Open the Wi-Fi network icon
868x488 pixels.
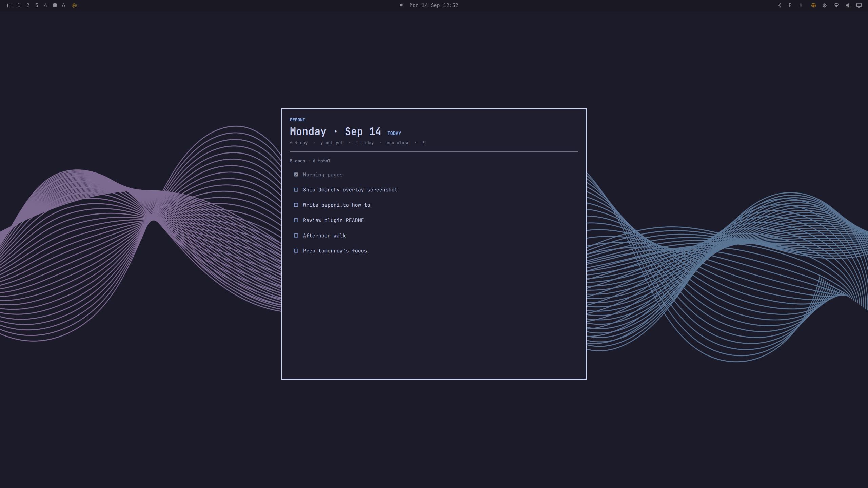[x=836, y=5]
